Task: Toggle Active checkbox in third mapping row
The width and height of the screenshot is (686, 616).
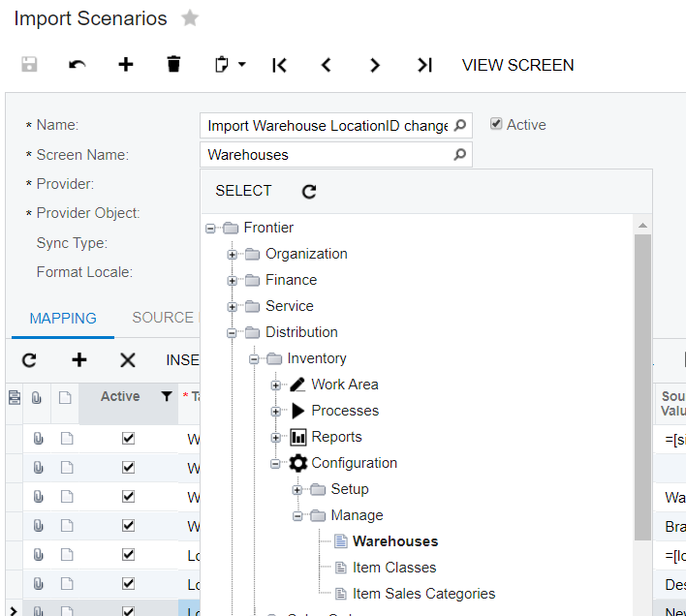Action: click(x=128, y=497)
